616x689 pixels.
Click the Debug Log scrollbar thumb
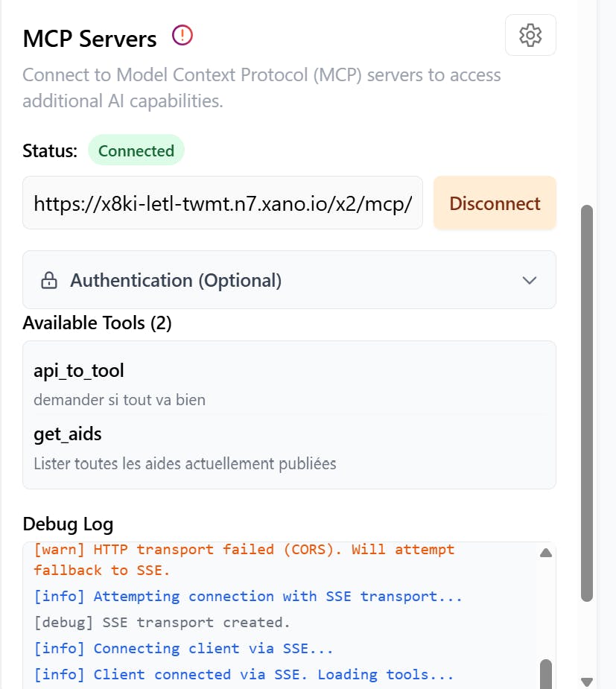tap(546, 673)
